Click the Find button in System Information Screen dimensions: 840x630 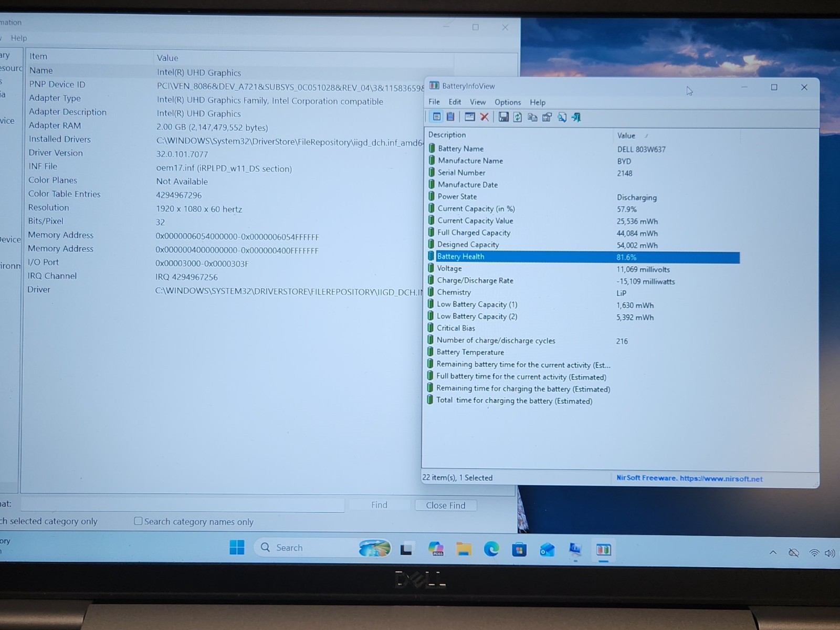tap(379, 505)
